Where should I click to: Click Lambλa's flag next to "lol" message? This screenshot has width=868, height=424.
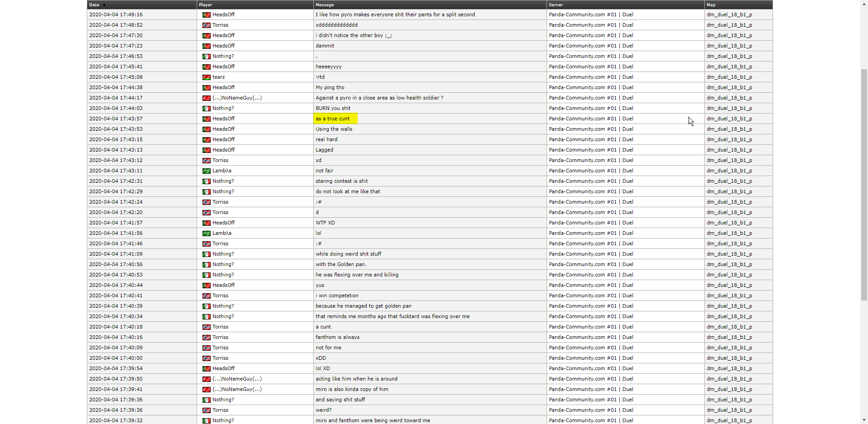coord(206,233)
